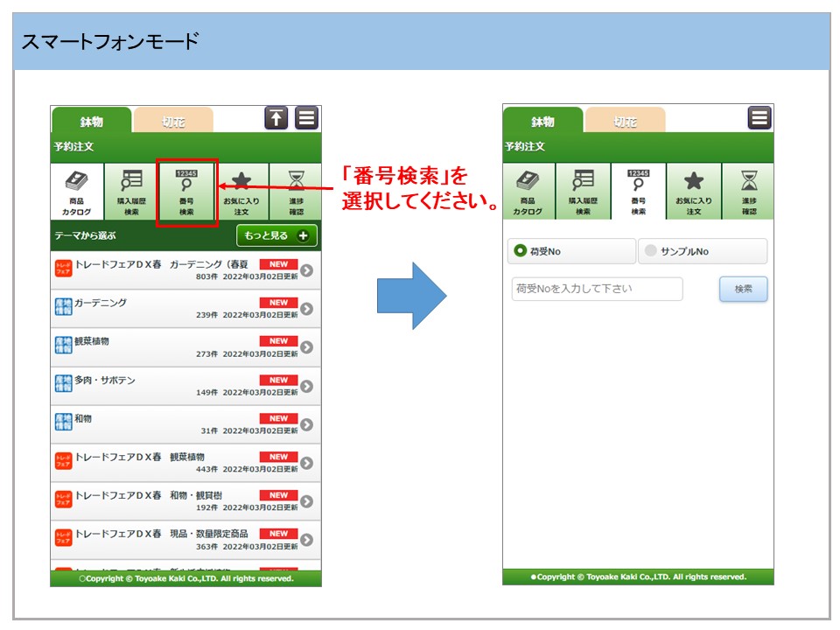840x630 pixels.
Task: Expand 観葉植物 row arrow
Action: [x=306, y=347]
